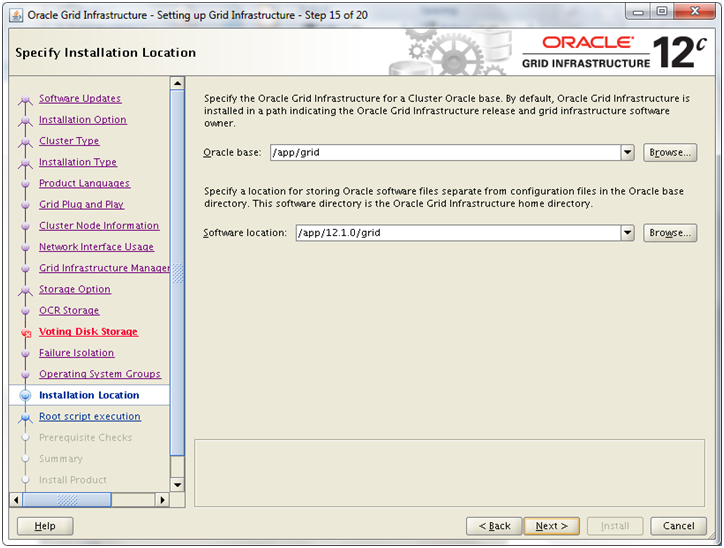Expand the Software location dropdown arrow
Screen dimensions: 724x548
[627, 233]
